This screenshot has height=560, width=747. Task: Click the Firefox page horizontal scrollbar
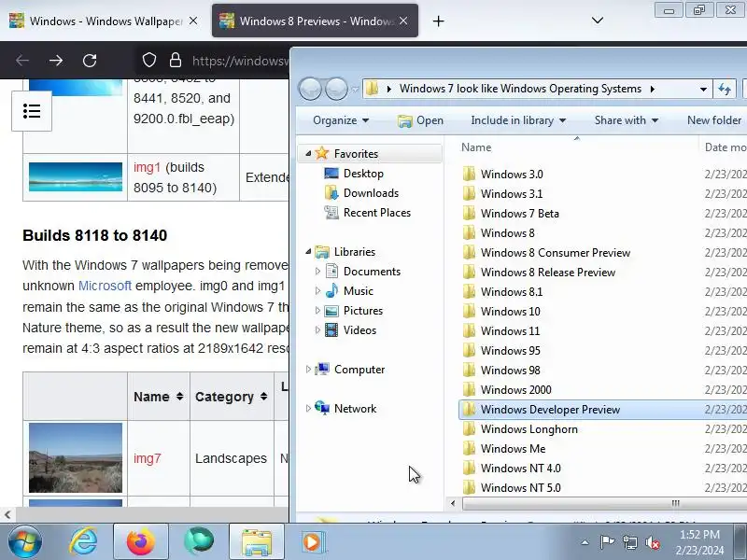(x=150, y=514)
